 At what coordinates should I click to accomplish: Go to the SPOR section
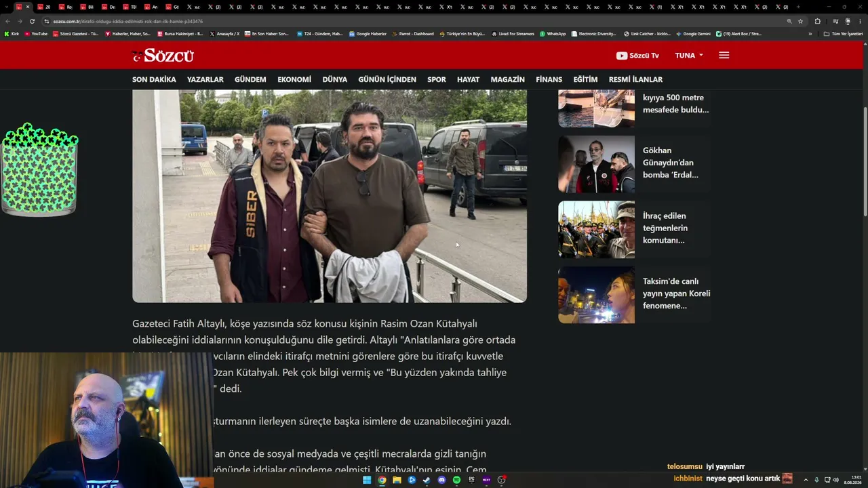coord(437,79)
